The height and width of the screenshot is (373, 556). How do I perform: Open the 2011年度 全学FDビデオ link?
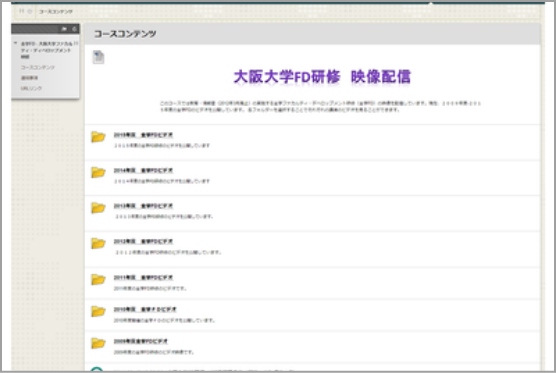point(143,277)
